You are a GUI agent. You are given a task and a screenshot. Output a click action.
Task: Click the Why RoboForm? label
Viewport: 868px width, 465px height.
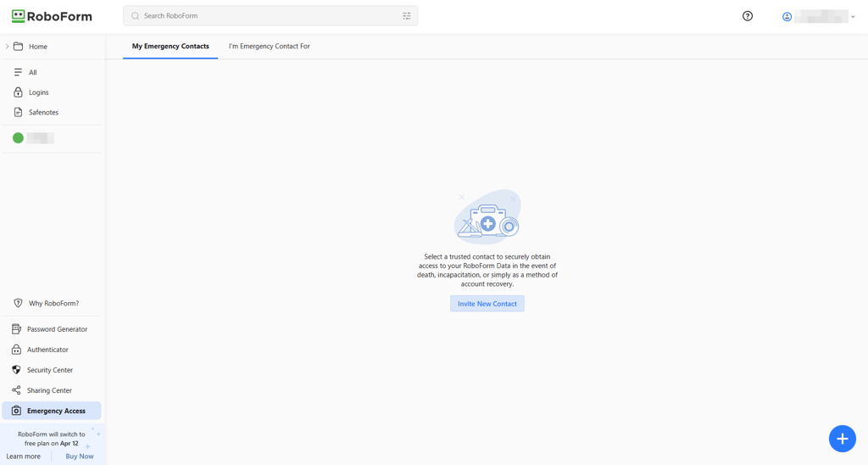tap(53, 304)
